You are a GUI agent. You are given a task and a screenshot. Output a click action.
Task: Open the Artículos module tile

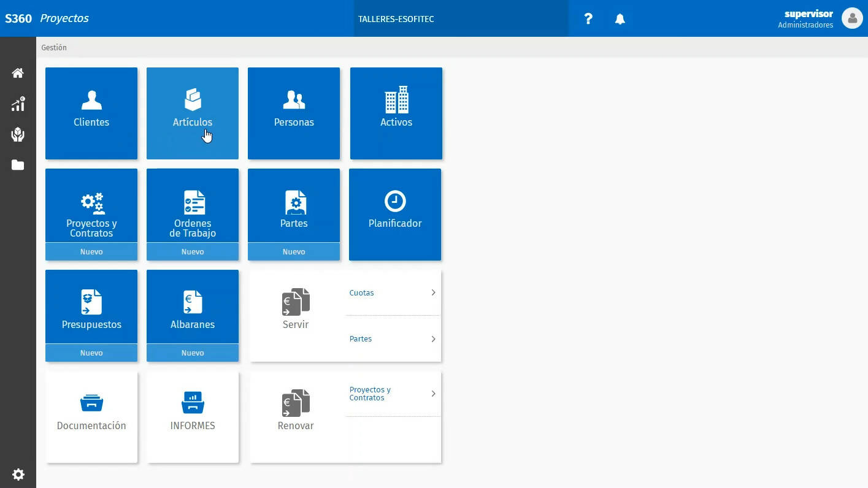192,113
